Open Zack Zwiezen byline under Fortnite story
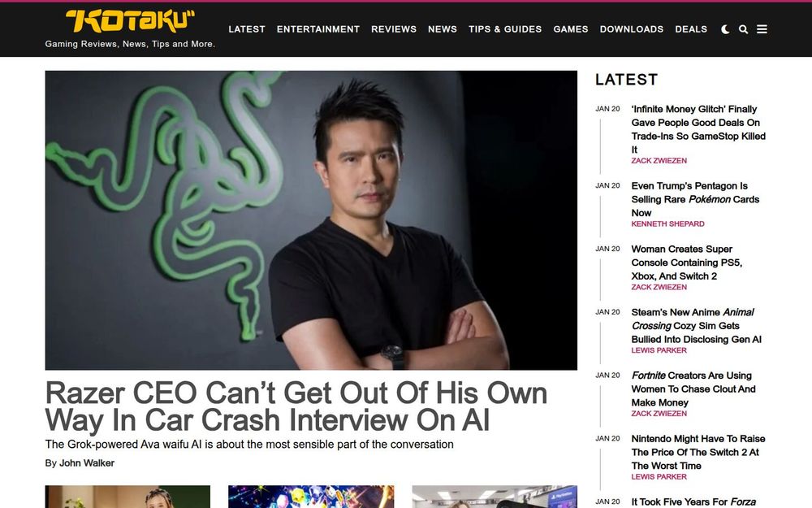The height and width of the screenshot is (508, 812). pos(659,414)
